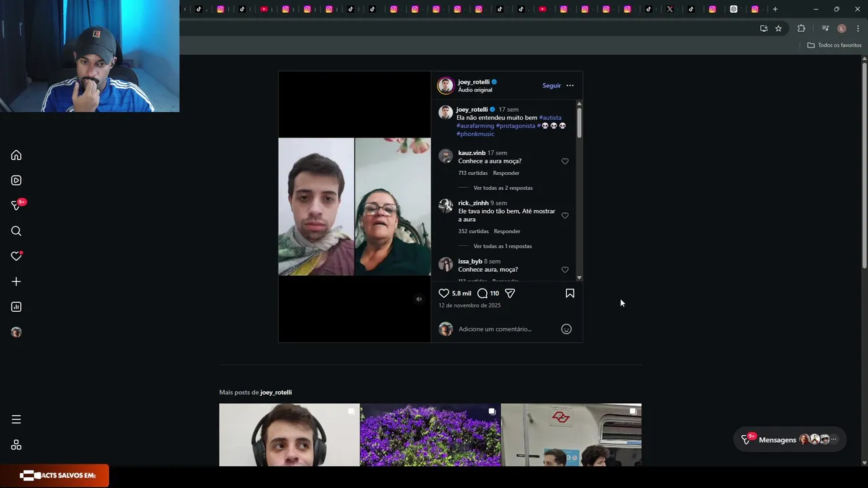Viewport: 868px width, 488px height.
Task: Click the install app icon in address bar
Action: click(x=764, y=28)
